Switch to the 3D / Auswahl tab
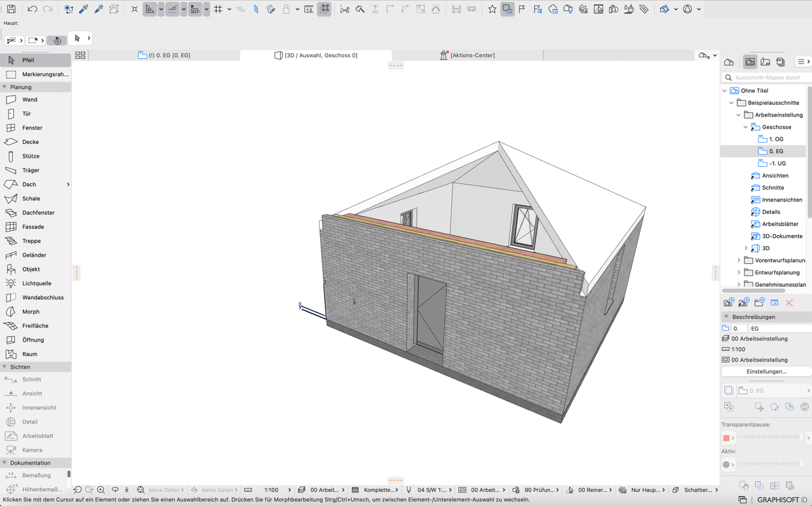The width and height of the screenshot is (812, 506). point(316,56)
